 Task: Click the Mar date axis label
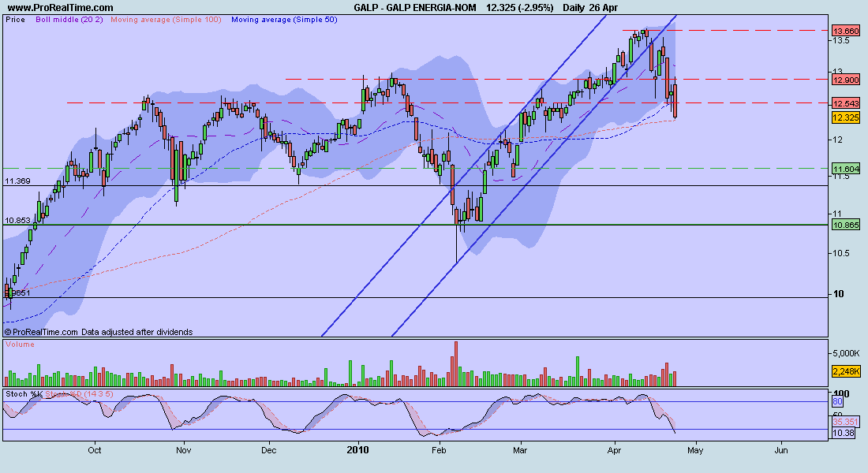pos(520,450)
